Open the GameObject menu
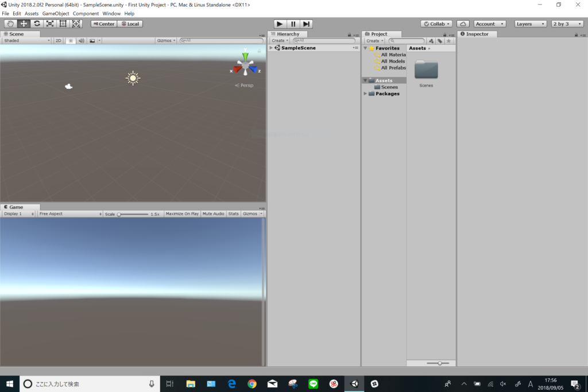The height and width of the screenshot is (392, 588). (x=56, y=13)
